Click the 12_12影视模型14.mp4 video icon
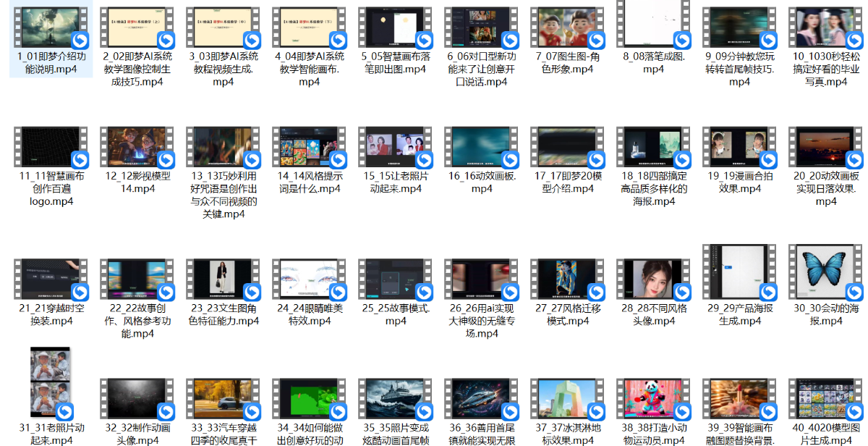The width and height of the screenshot is (868, 446). [137, 147]
